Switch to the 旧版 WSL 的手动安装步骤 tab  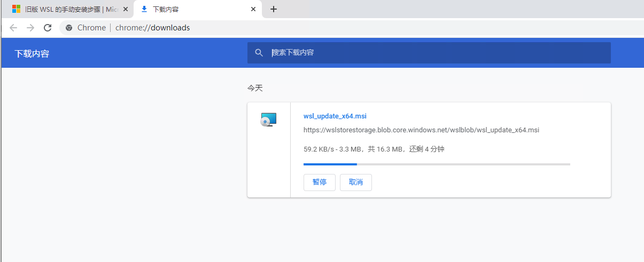coord(71,9)
